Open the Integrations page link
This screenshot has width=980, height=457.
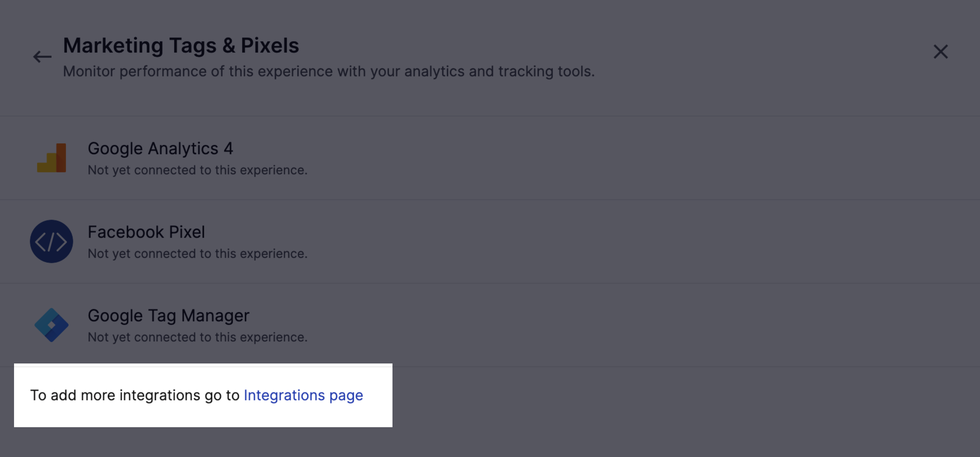tap(303, 395)
